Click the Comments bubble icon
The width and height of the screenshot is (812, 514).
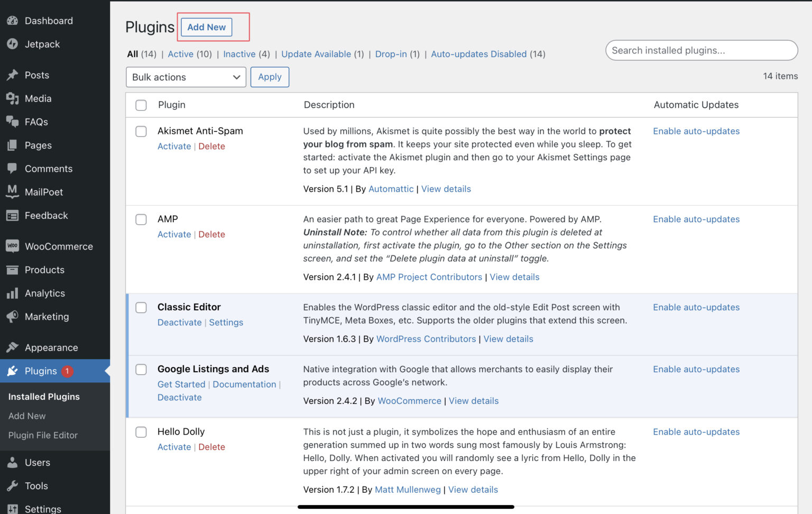click(x=12, y=168)
